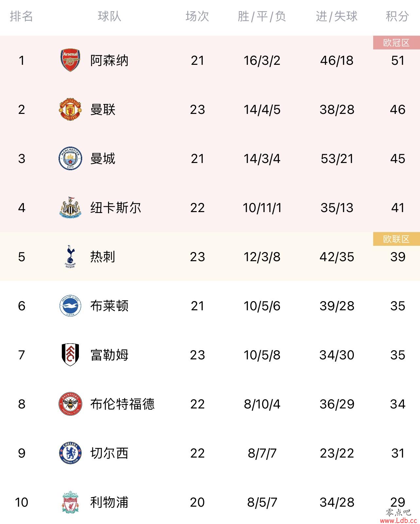The height and width of the screenshot is (524, 420).
Task: Open the Manchester United crest icon
Action: tap(70, 109)
